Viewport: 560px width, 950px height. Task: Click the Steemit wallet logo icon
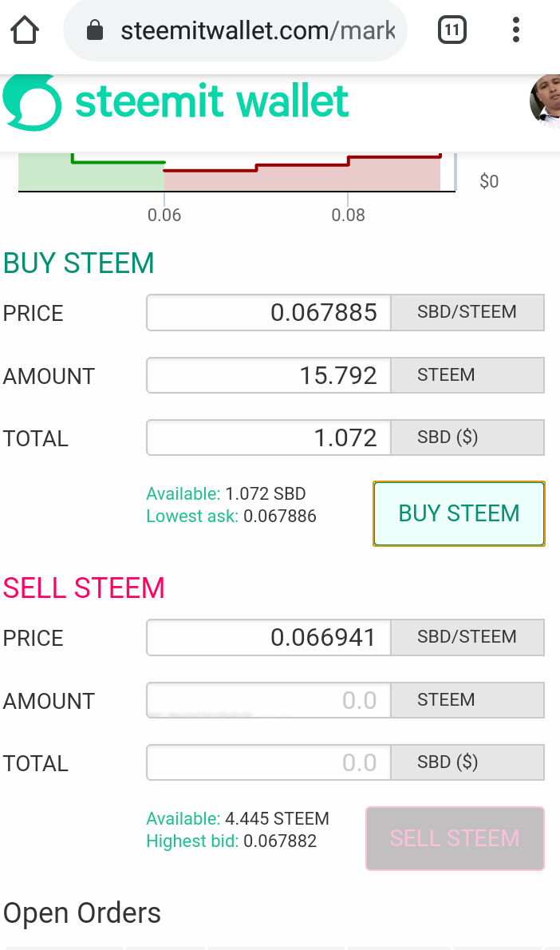pyautogui.click(x=32, y=102)
